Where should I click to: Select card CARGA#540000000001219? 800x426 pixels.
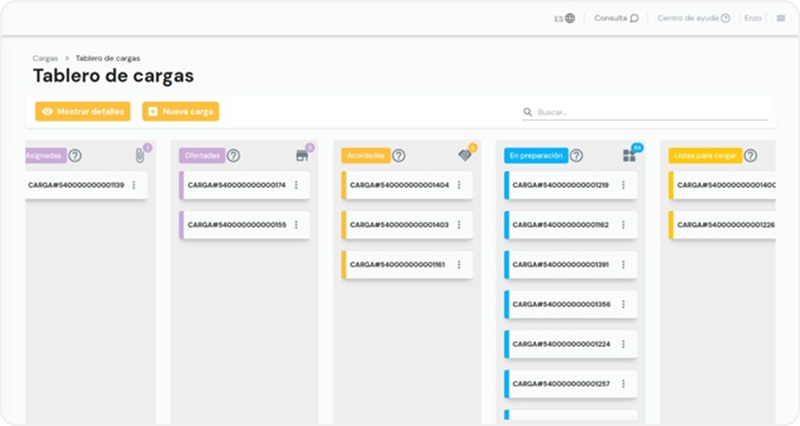[560, 185]
